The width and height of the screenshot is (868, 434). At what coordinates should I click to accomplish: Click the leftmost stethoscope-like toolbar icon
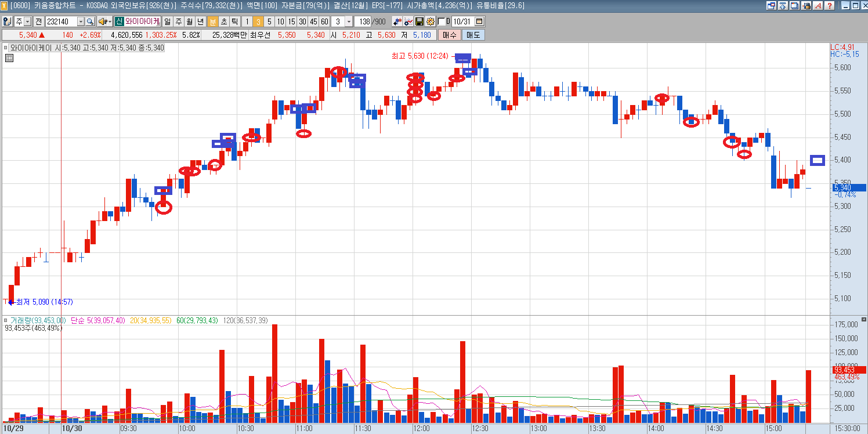(7, 21)
